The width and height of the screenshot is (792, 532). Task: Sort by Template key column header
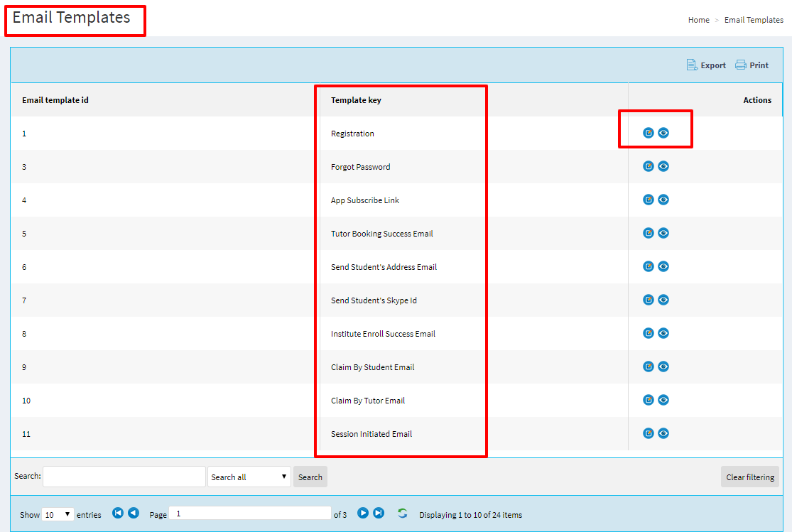click(356, 100)
